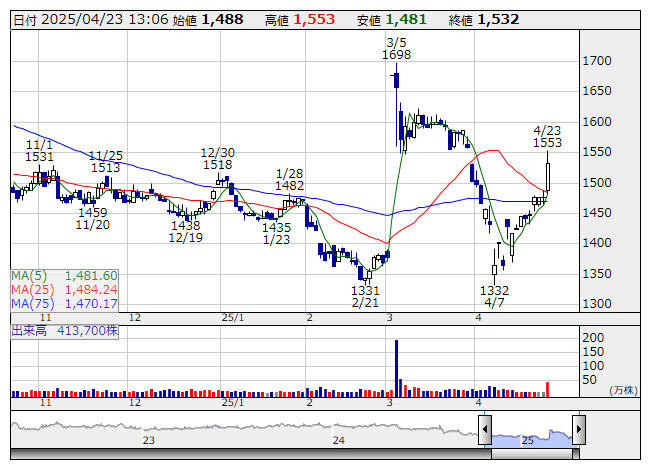Click the year 23 marker in the navigator

[149, 440]
